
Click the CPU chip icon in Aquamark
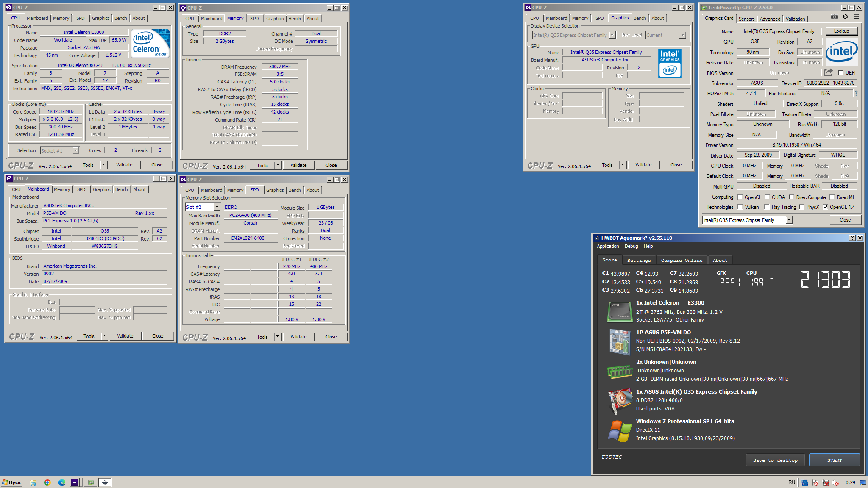pos(620,311)
